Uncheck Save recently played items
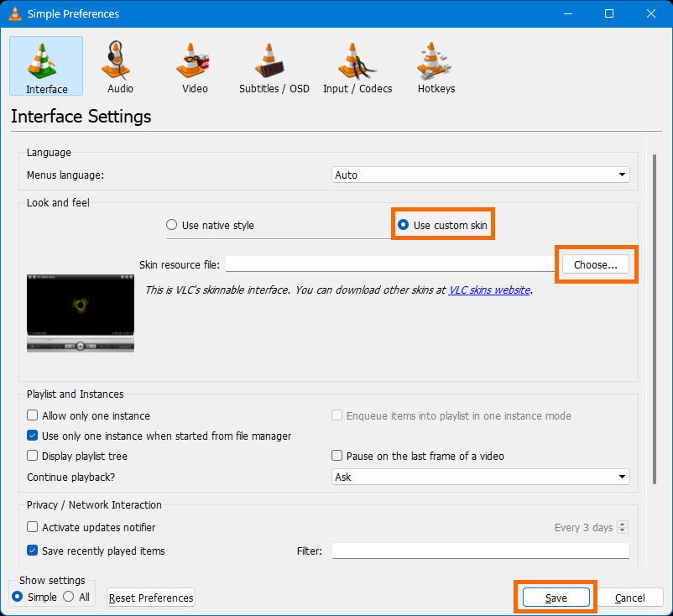This screenshot has height=616, width=673. point(32,551)
